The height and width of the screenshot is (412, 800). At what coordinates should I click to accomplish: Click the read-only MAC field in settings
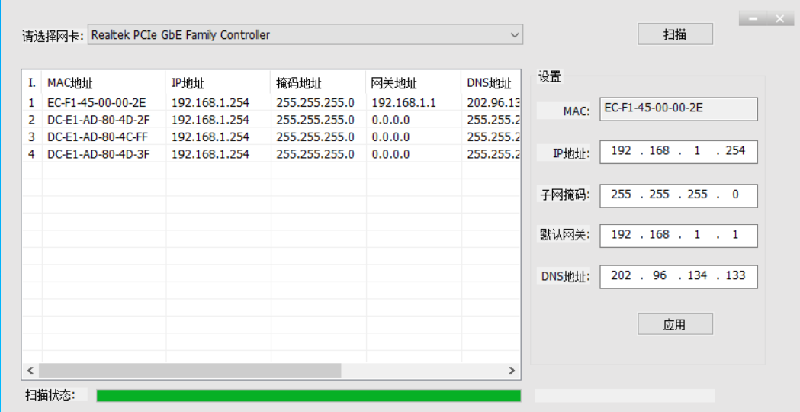point(678,109)
